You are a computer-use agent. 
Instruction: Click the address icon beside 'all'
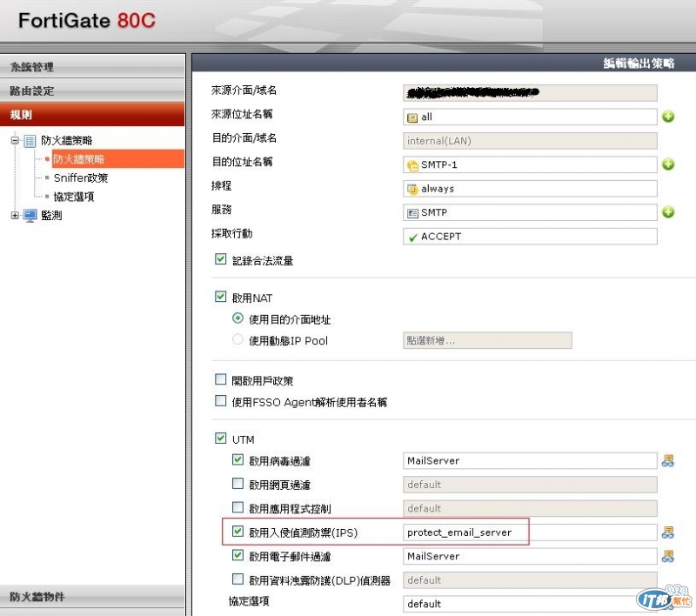pos(412,117)
